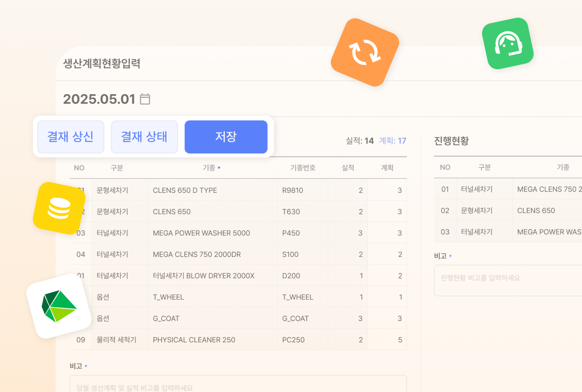Click the 실적 column header
The width and height of the screenshot is (582, 392).
(348, 168)
